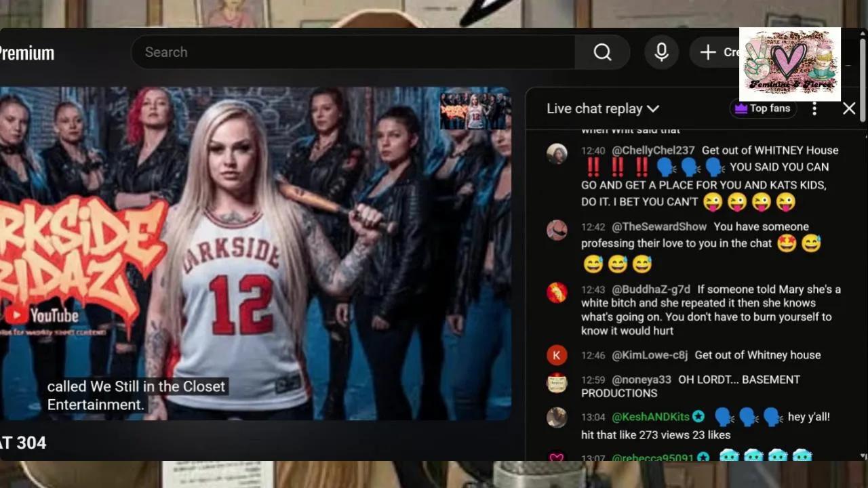
Task: Click the 13:04 chat timestamp
Action: (593, 418)
